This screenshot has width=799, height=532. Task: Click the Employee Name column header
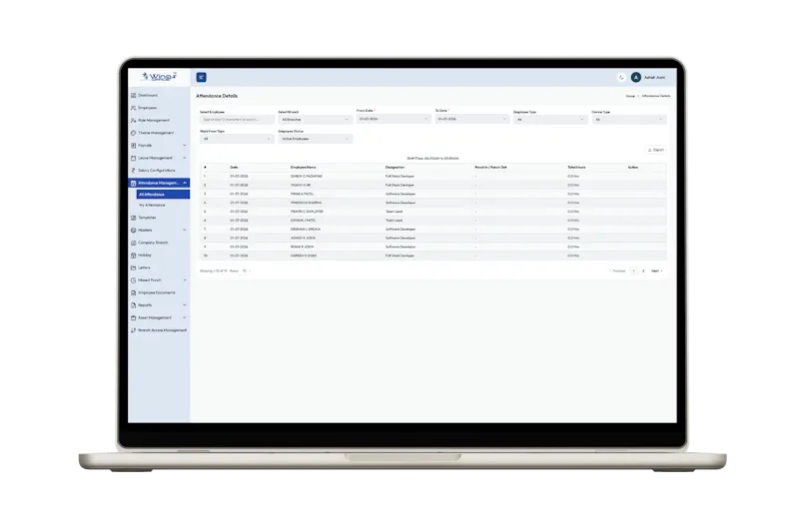tap(304, 168)
